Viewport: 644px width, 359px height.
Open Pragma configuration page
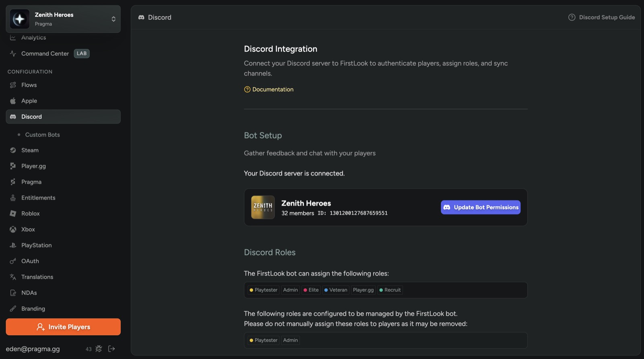[31, 182]
